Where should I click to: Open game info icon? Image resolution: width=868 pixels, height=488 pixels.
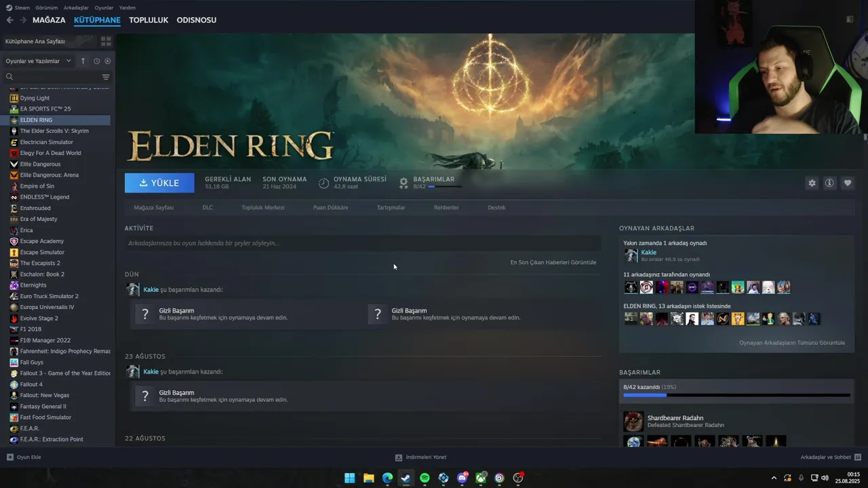tap(829, 183)
